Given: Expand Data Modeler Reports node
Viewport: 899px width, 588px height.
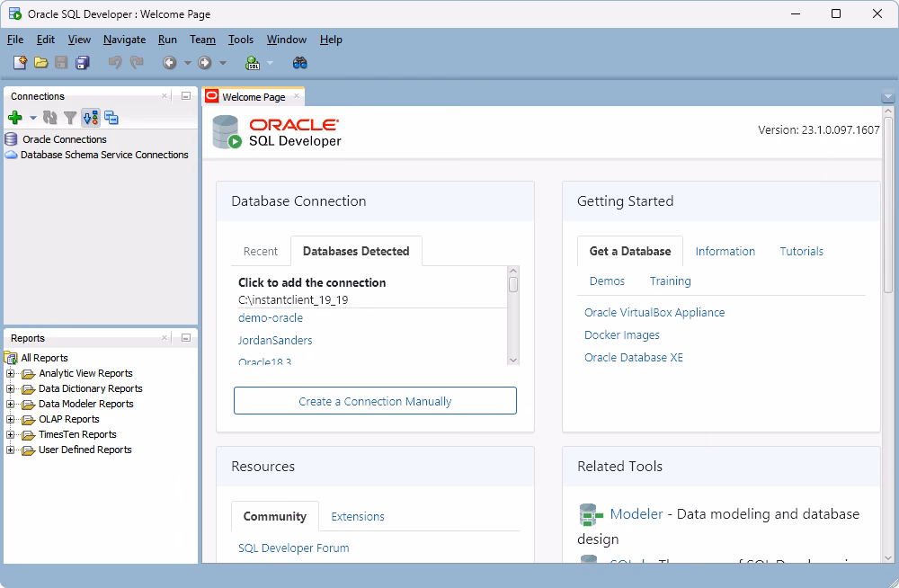Looking at the screenshot, I should click(10, 404).
